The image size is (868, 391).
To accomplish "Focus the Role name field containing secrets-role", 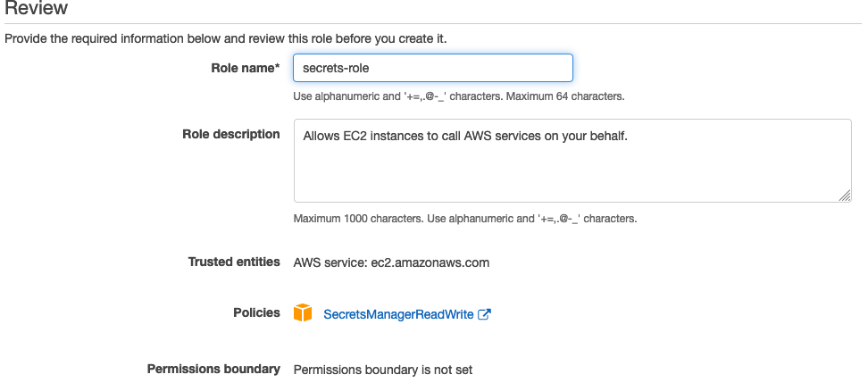I will click(433, 68).
